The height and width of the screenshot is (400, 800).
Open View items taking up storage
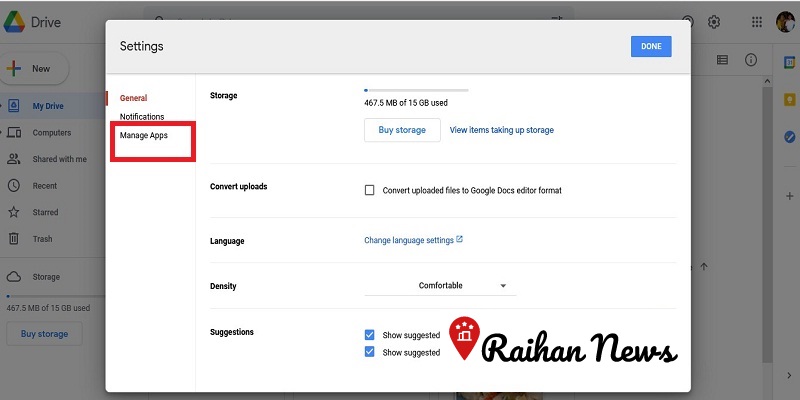click(x=502, y=130)
